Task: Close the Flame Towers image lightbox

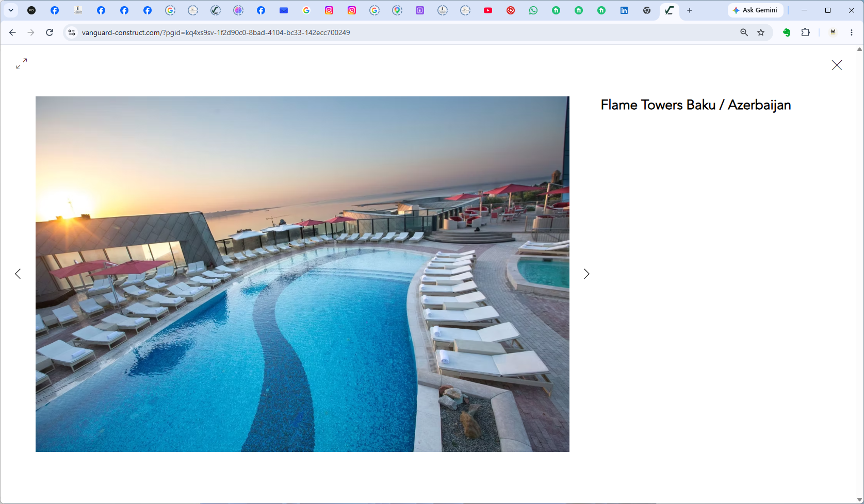Action: coord(837,65)
